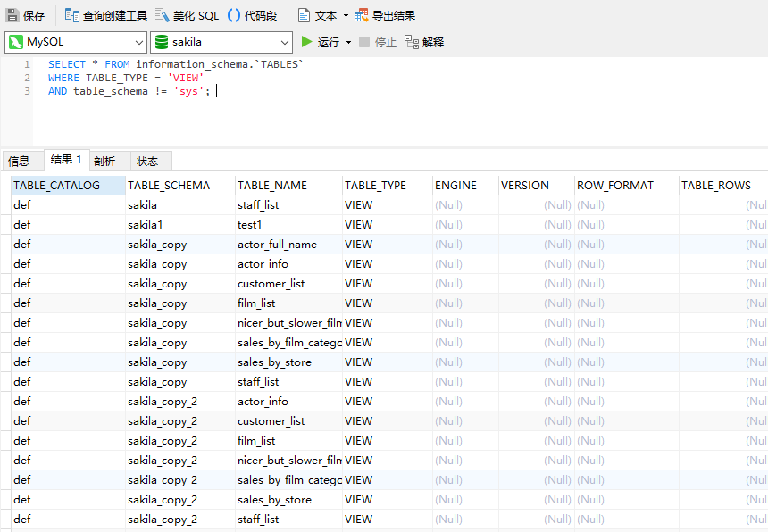
Task: Open Code Snippet (代码段) panel
Action: click(252, 16)
